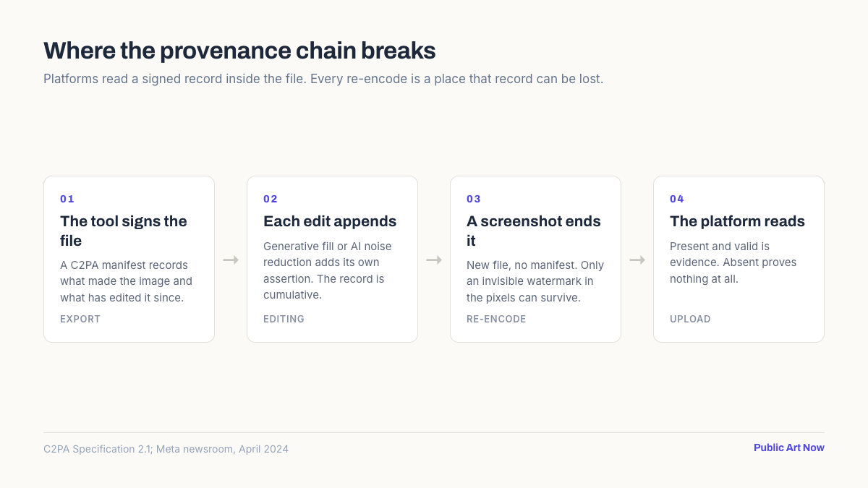Click the subtitle about re-encoding losing records
This screenshot has width=868, height=488.
(323, 79)
